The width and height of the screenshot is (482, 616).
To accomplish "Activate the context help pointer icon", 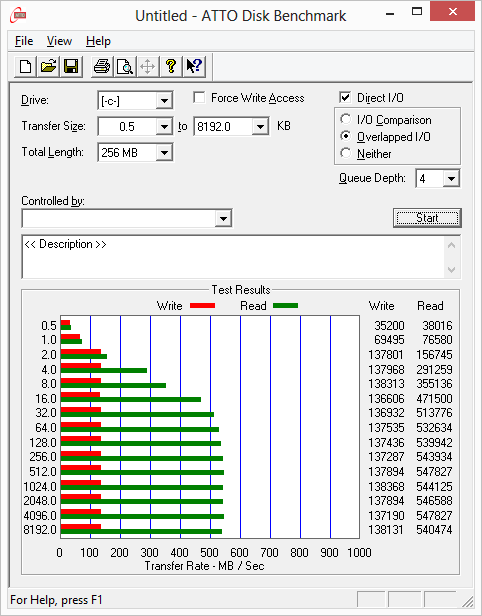I will coord(194,66).
